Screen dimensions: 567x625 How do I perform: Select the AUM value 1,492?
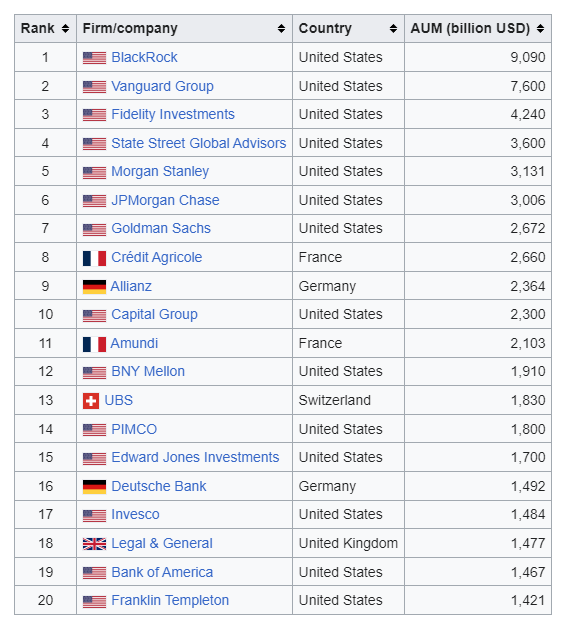click(x=528, y=487)
